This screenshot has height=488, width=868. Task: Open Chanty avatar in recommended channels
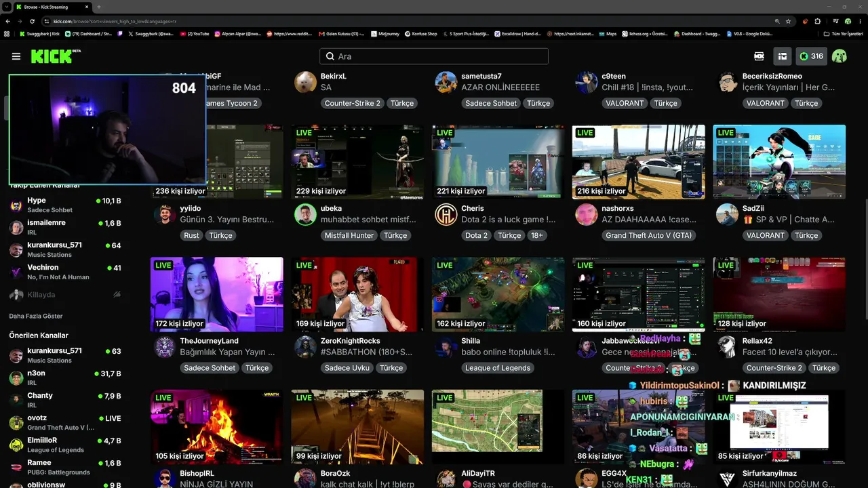(16, 401)
